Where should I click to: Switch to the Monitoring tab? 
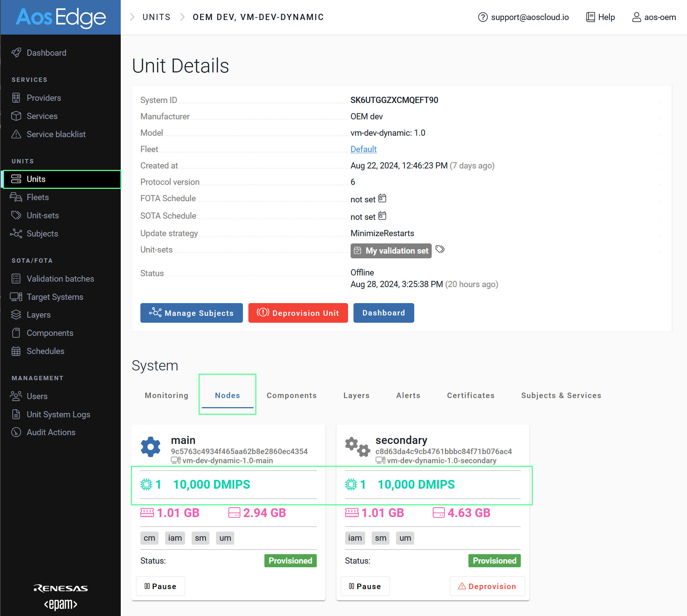point(167,396)
